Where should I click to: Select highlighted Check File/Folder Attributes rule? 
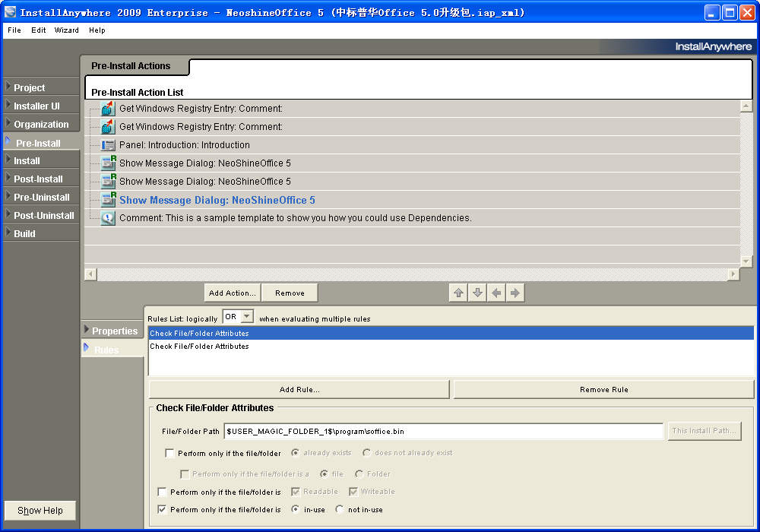pyautogui.click(x=451, y=334)
